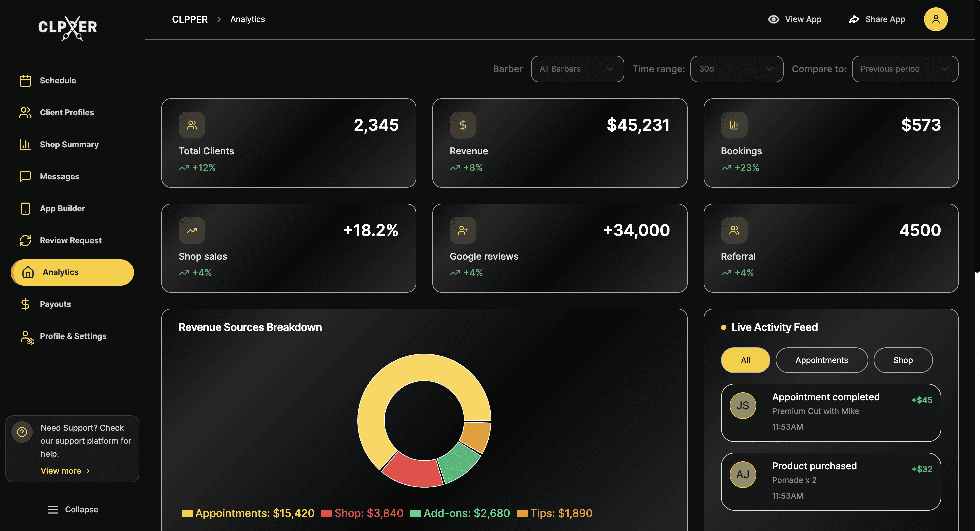Screen dimensions: 980x531
Task: Select Profile & Settings menu item
Action: click(x=73, y=336)
